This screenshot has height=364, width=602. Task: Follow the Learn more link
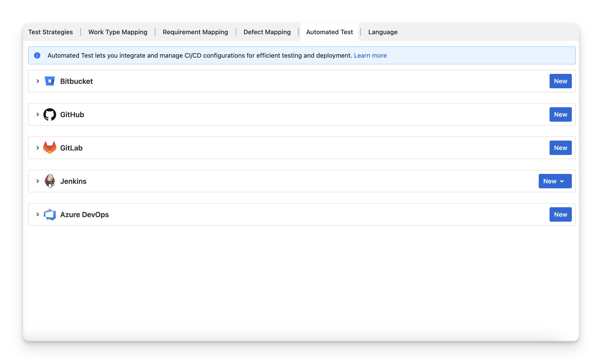click(370, 55)
